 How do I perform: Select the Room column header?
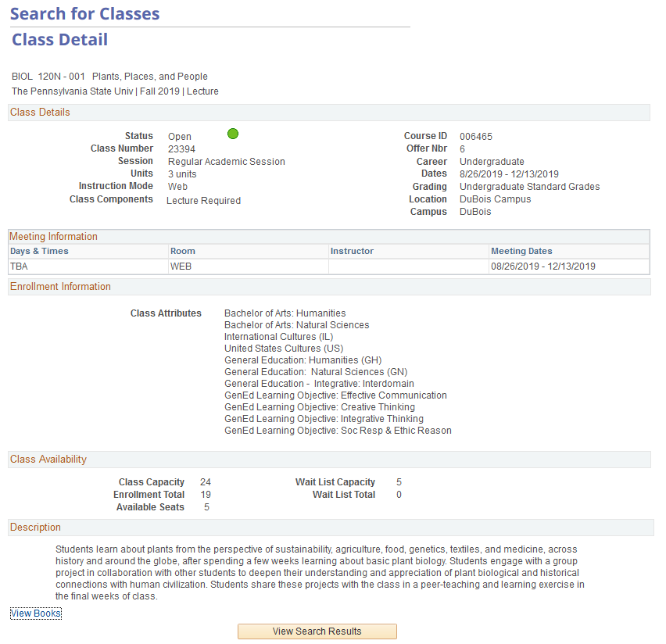pyautogui.click(x=182, y=251)
